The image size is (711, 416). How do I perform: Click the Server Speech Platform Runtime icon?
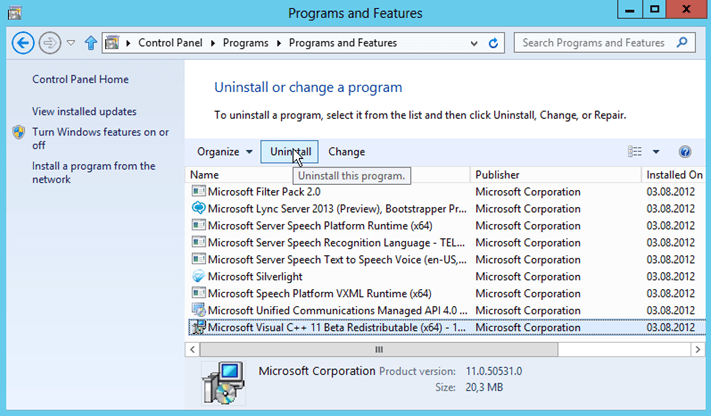[x=198, y=225]
